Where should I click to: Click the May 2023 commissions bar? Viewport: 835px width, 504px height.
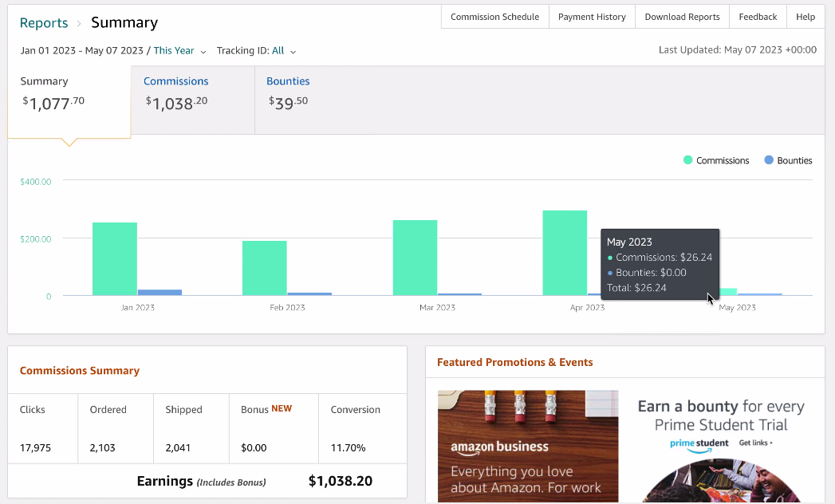pos(728,292)
